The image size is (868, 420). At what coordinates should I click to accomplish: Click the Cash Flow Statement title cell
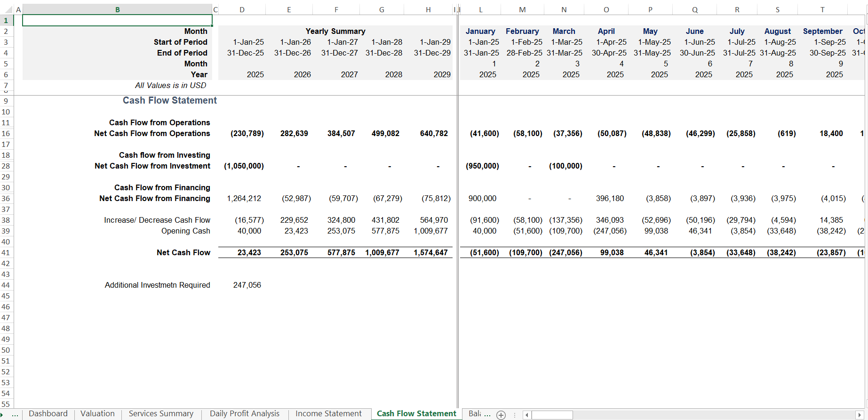point(170,100)
